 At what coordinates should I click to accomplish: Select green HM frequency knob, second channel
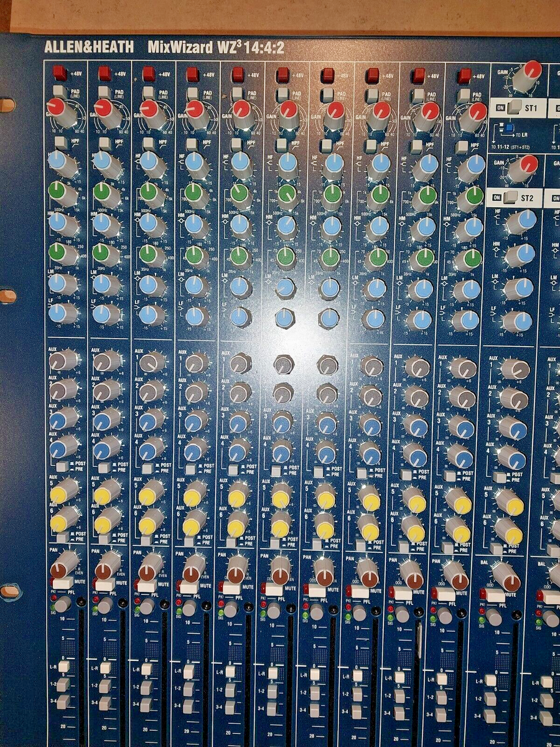(106, 194)
